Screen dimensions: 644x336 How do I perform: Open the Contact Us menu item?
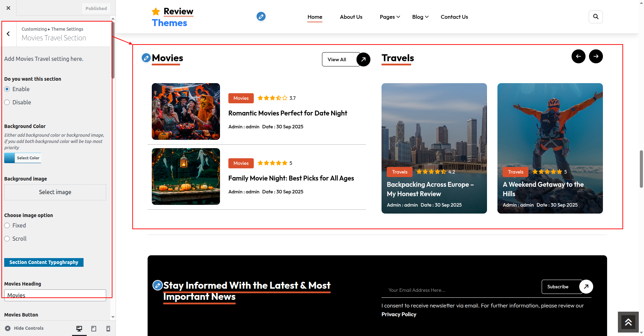[x=454, y=17]
